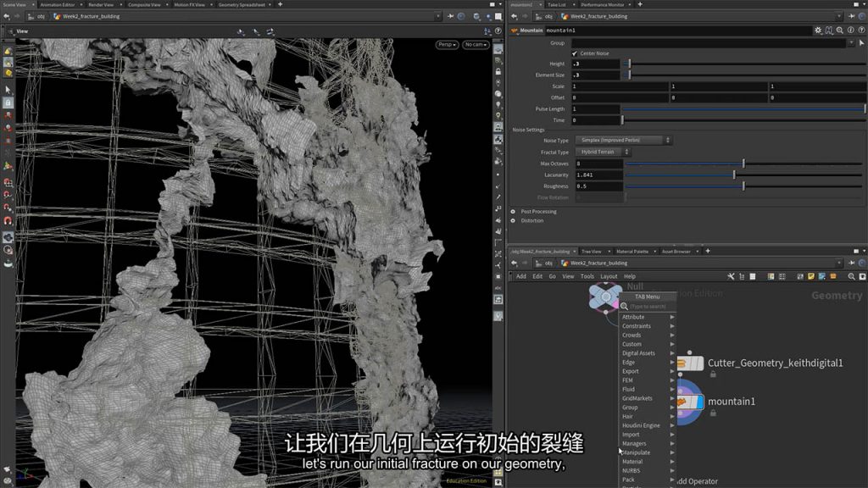Click the Group selection arrow icon
Viewport: 868px width, 488px height.
tap(861, 43)
